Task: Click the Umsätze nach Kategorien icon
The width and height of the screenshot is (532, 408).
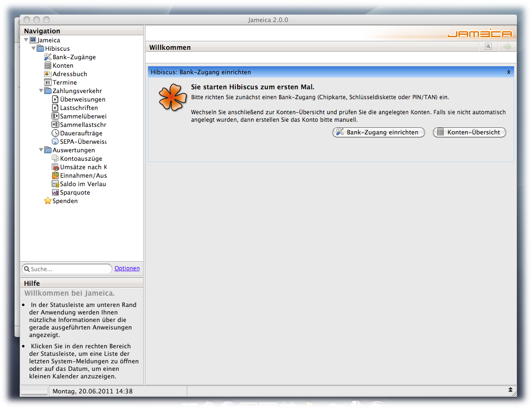Action: coord(55,167)
